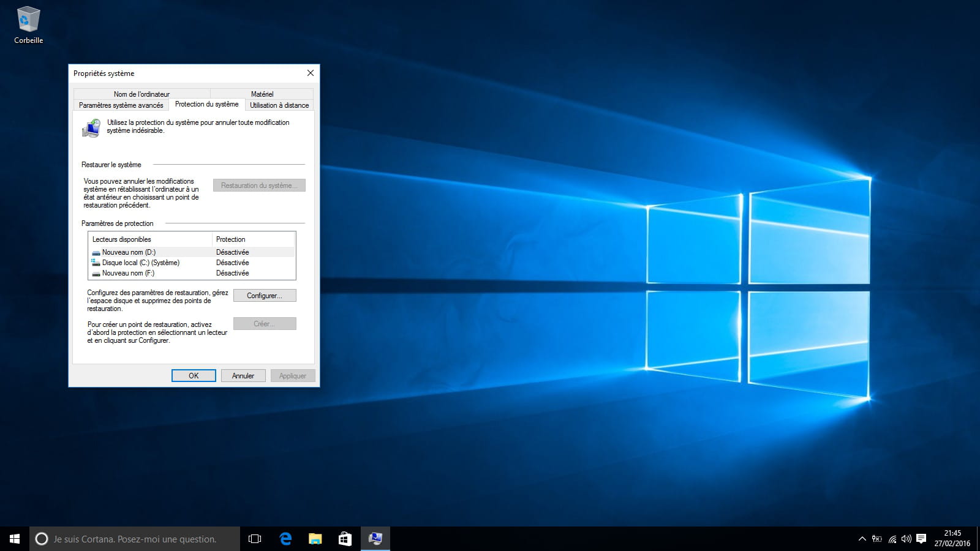Click the Cortana circle icon
The image size is (980, 551).
[42, 539]
